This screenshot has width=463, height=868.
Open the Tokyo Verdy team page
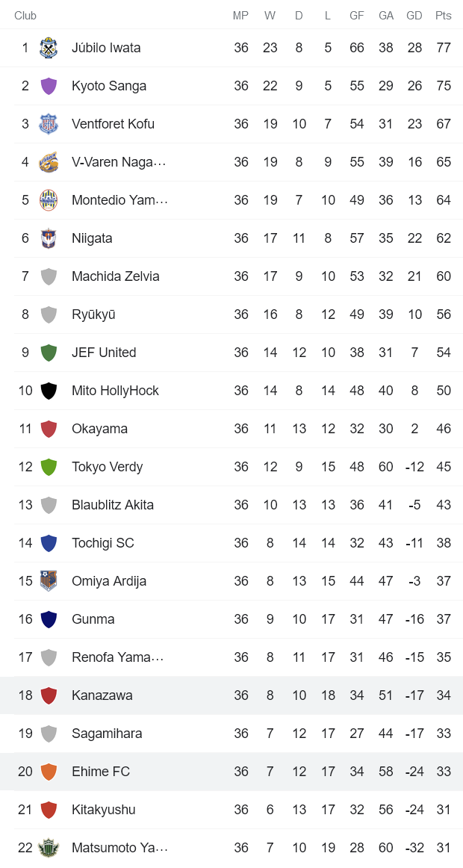(107, 467)
